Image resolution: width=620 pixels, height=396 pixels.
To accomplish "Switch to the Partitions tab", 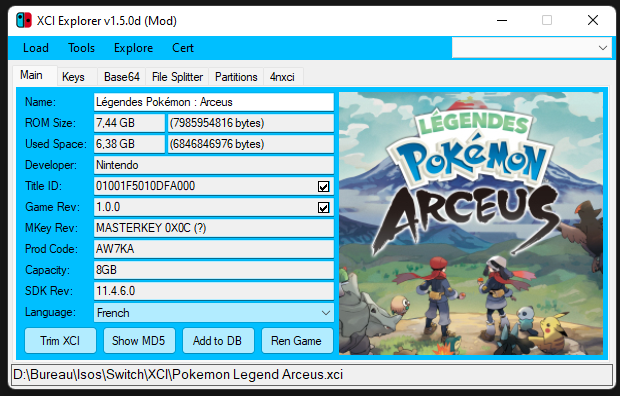I will click(x=236, y=77).
